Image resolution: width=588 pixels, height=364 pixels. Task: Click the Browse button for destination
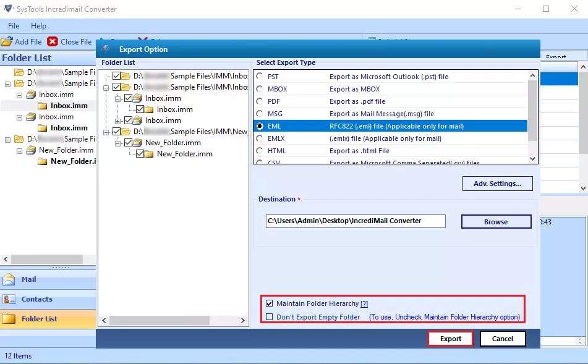click(x=496, y=221)
